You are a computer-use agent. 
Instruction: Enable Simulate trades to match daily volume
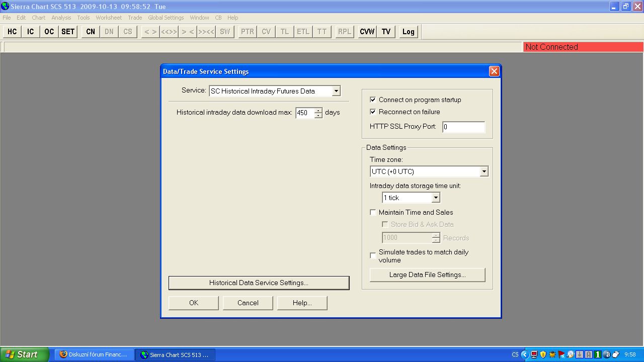373,256
